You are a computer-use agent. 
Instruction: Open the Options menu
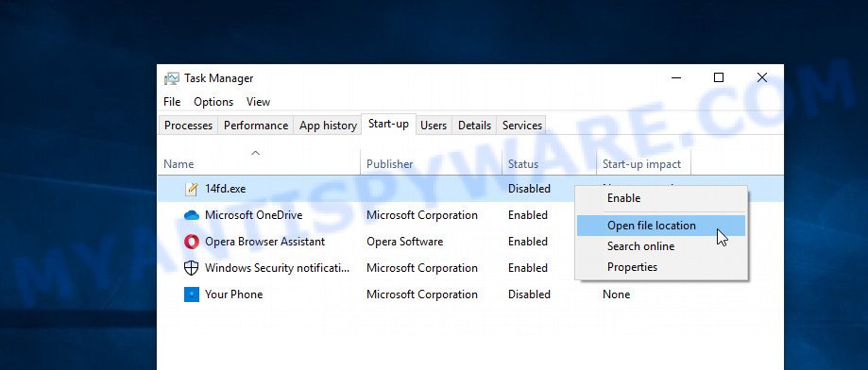click(213, 102)
